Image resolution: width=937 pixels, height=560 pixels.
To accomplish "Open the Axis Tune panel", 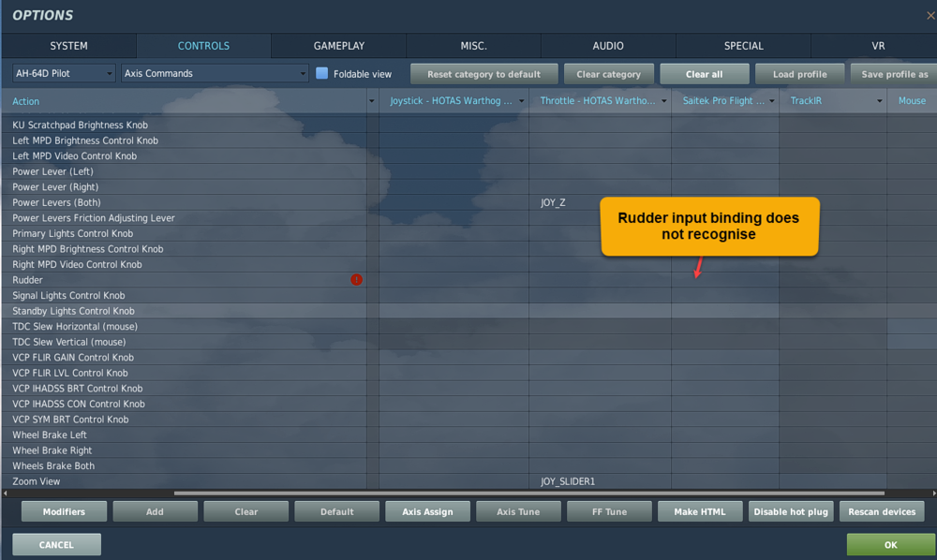I will click(518, 511).
